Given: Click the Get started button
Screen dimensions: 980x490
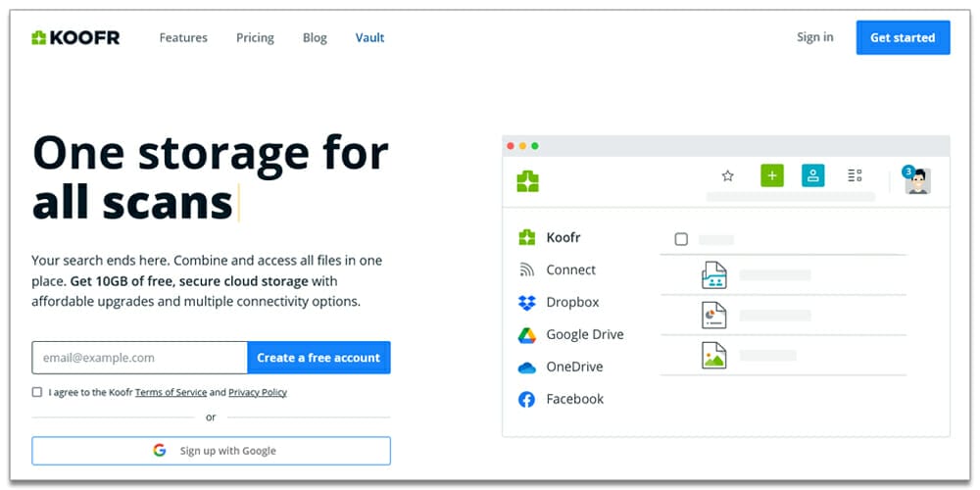Looking at the screenshot, I should pyautogui.click(x=904, y=37).
